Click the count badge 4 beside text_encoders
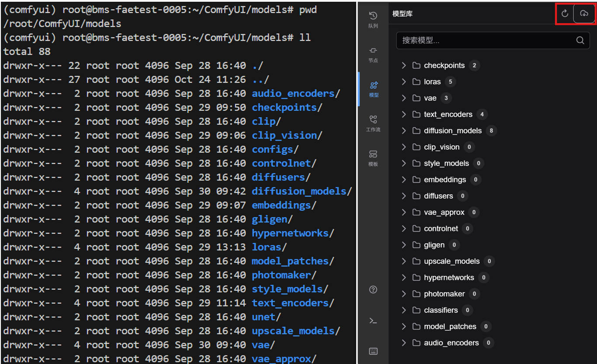Image resolution: width=597 pixels, height=364 pixels. pos(482,114)
